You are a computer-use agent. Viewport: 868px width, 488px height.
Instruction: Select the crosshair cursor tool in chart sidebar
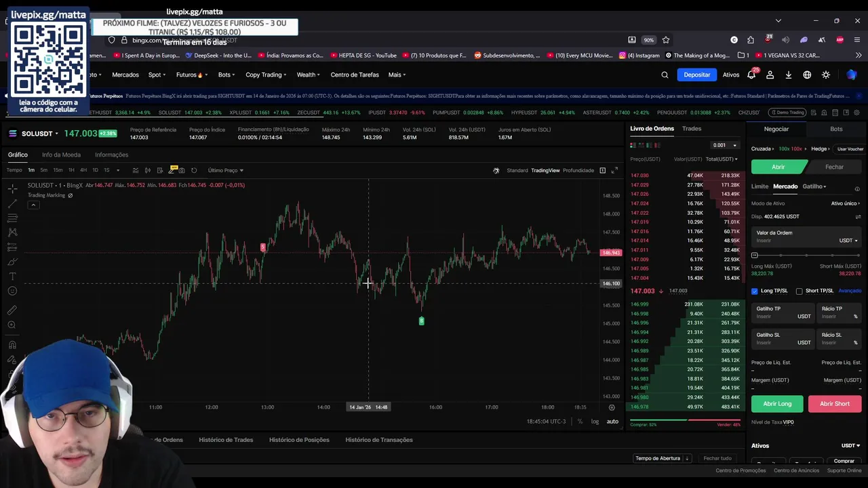(x=12, y=188)
